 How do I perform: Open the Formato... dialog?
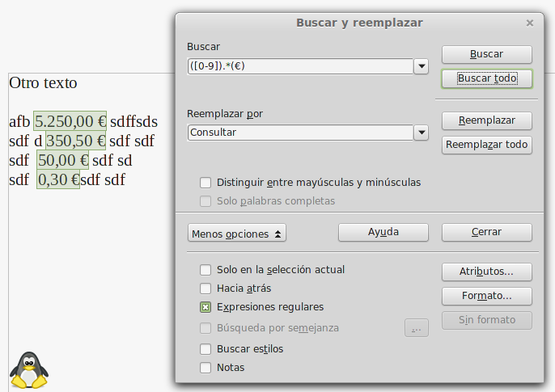coord(487,296)
